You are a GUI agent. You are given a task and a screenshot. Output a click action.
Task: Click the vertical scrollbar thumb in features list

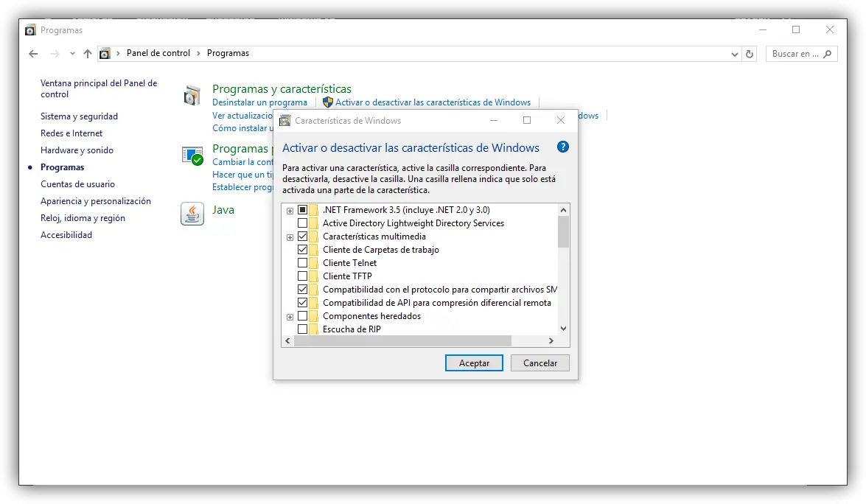pos(563,232)
